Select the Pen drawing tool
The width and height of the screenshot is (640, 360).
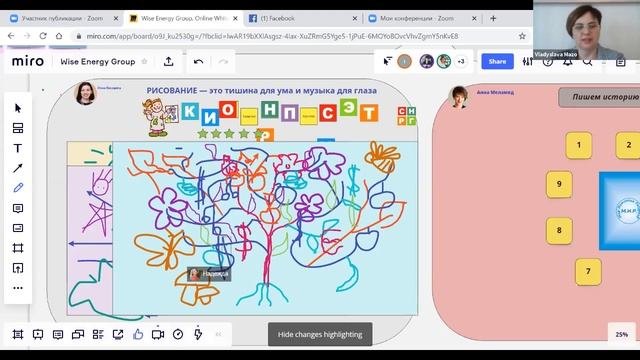[18, 188]
